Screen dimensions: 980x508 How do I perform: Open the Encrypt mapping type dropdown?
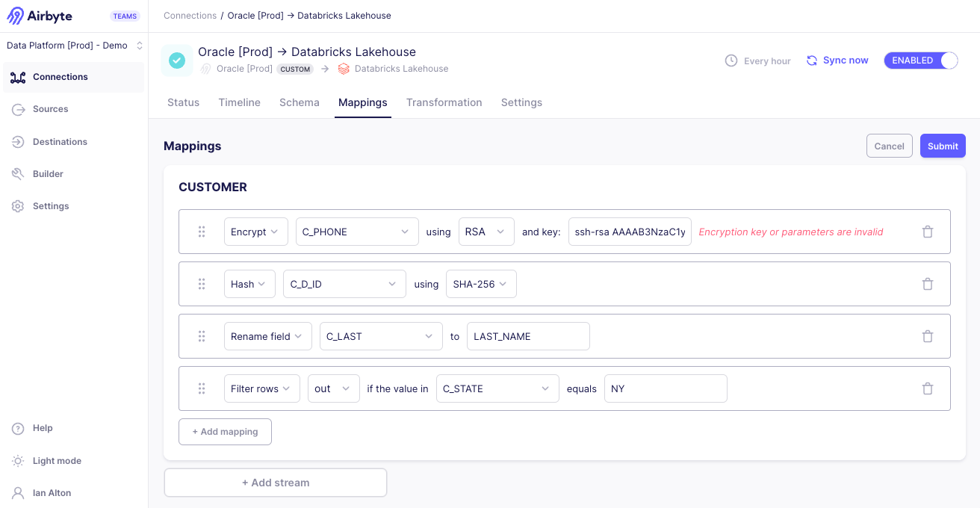point(256,232)
